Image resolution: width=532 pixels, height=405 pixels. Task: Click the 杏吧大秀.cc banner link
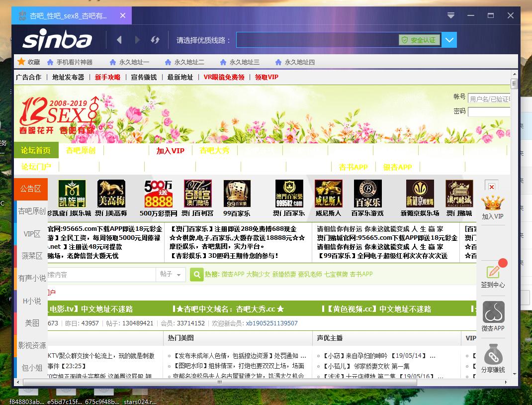(x=228, y=309)
